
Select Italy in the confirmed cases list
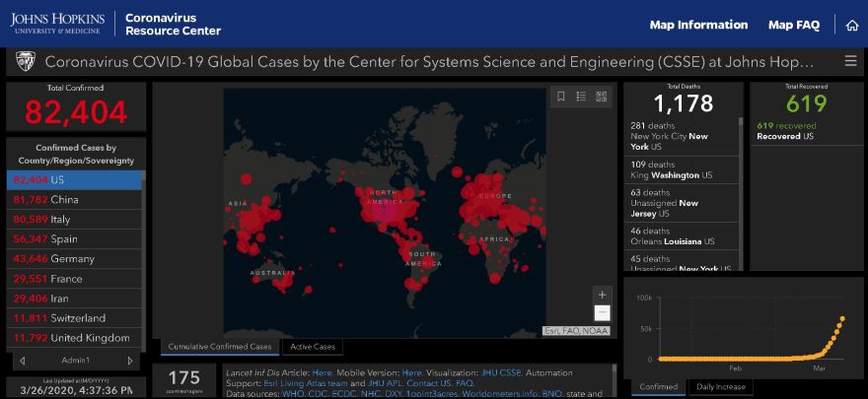[x=75, y=219]
